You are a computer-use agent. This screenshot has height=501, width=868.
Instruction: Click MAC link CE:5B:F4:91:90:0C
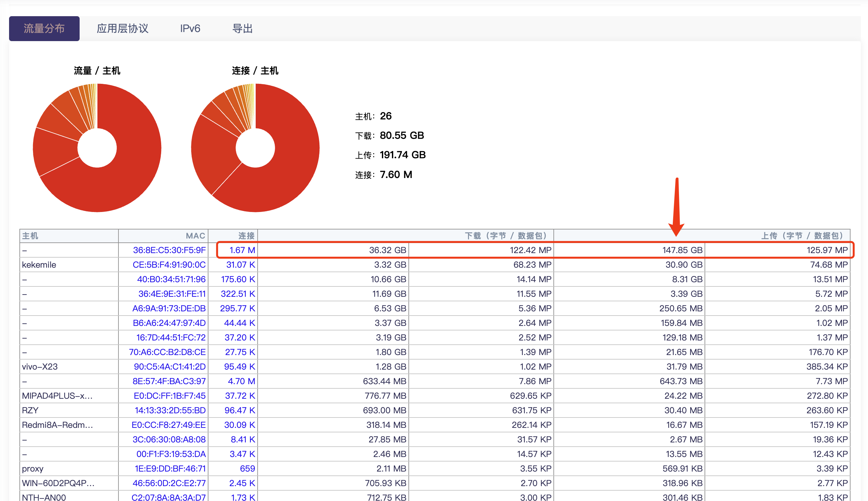pos(169,265)
